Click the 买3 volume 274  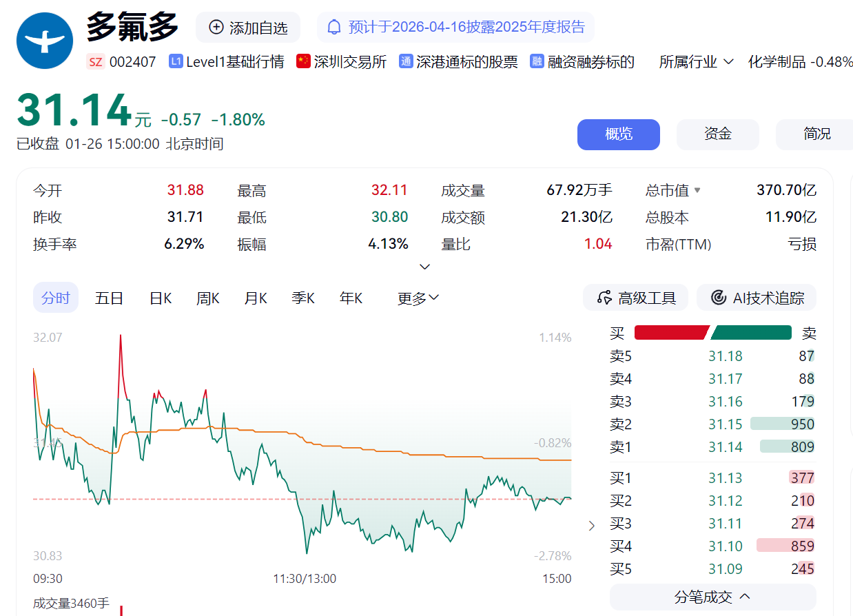(x=803, y=523)
